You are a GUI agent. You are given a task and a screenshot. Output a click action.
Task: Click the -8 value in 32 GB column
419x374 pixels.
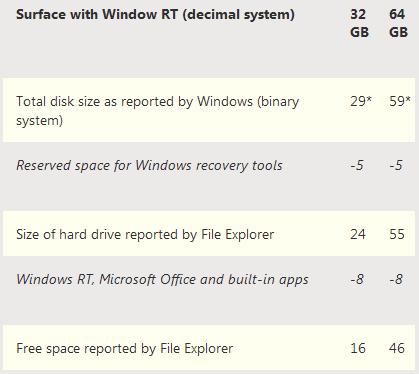pos(357,279)
